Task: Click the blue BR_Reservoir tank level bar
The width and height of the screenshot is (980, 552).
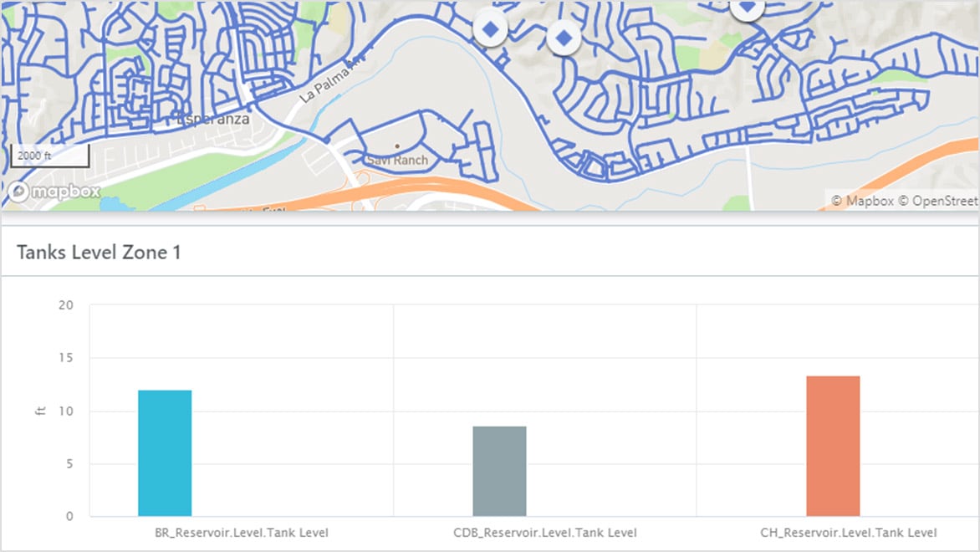Action: (x=165, y=452)
